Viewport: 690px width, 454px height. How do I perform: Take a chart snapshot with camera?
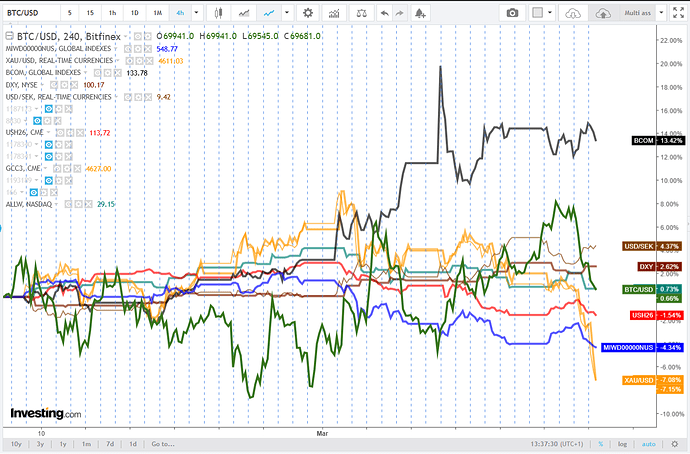click(x=512, y=13)
